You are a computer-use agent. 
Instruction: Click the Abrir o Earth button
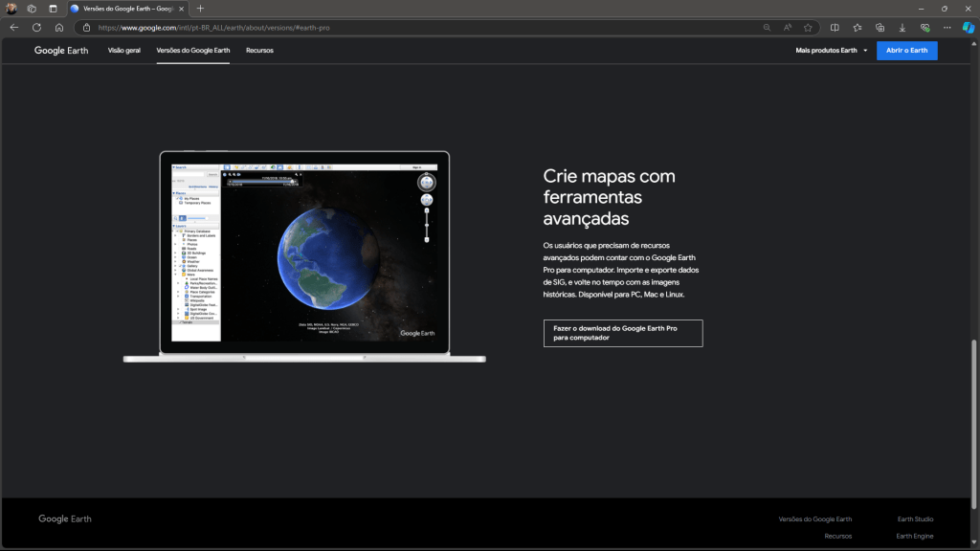coord(906,51)
